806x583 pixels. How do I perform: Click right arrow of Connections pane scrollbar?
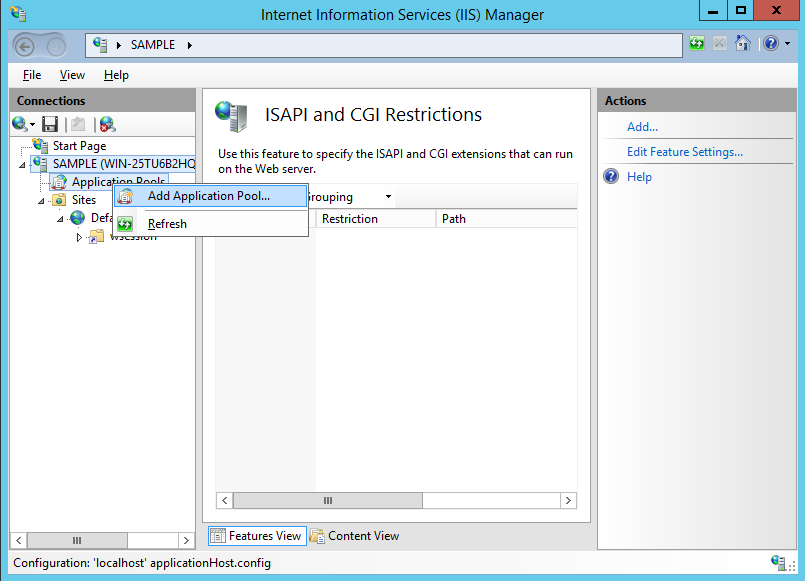tap(186, 540)
